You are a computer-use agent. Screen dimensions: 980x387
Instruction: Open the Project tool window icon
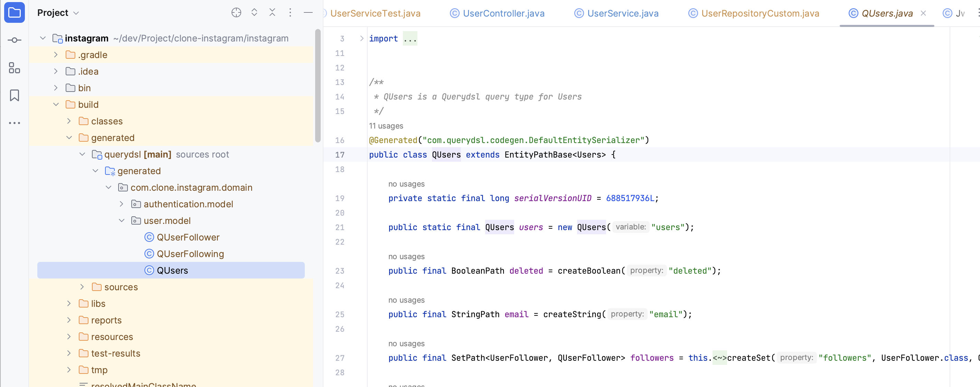point(15,12)
